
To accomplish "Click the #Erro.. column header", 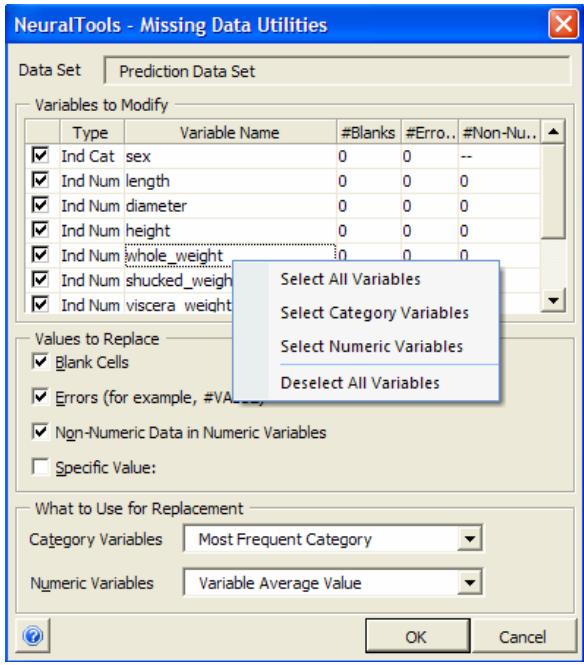I will coord(429,132).
